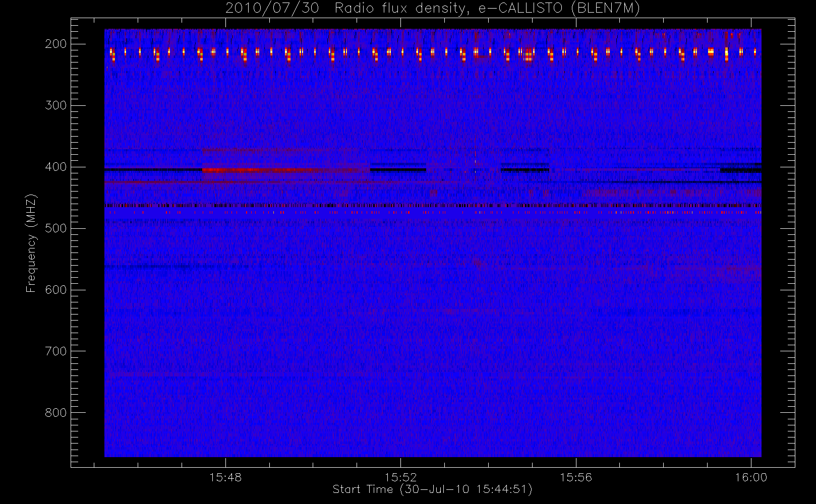This screenshot has width=816, height=504.
Task: Click the "Frequency (MHZ)" axis label
Action: click(x=31, y=243)
